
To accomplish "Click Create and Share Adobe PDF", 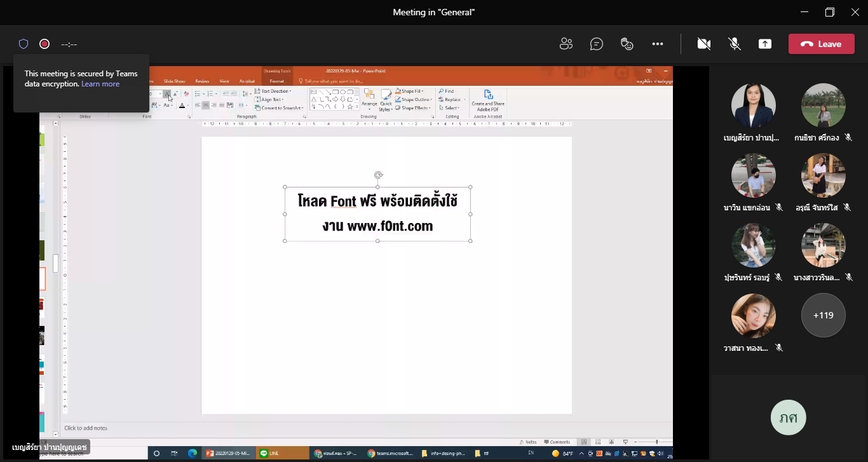I will point(487,100).
